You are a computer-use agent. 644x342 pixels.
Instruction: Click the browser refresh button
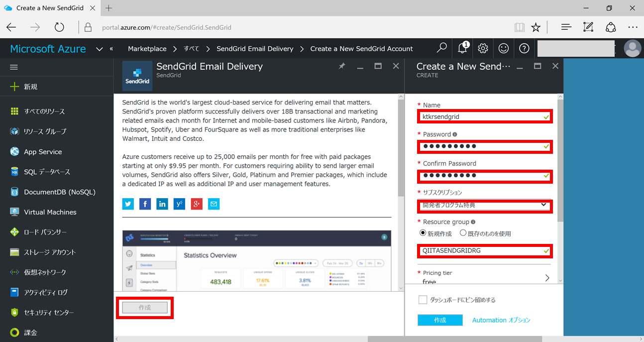(x=59, y=27)
